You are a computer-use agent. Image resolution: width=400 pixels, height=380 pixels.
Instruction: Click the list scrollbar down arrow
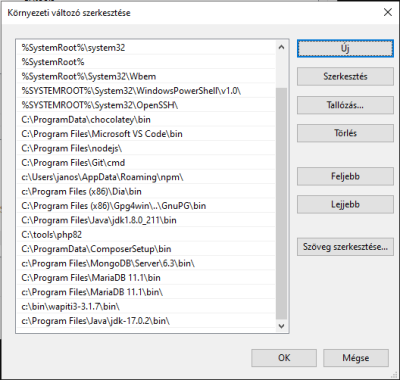pos(281,326)
